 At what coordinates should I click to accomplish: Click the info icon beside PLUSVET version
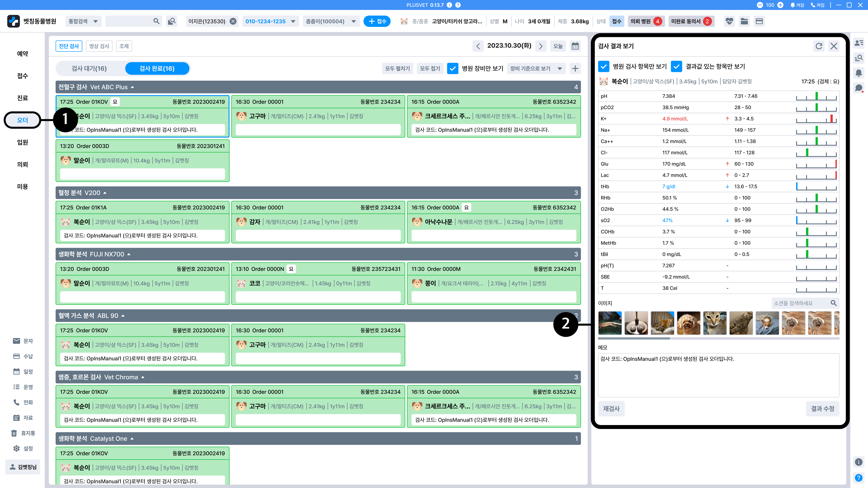point(450,5)
